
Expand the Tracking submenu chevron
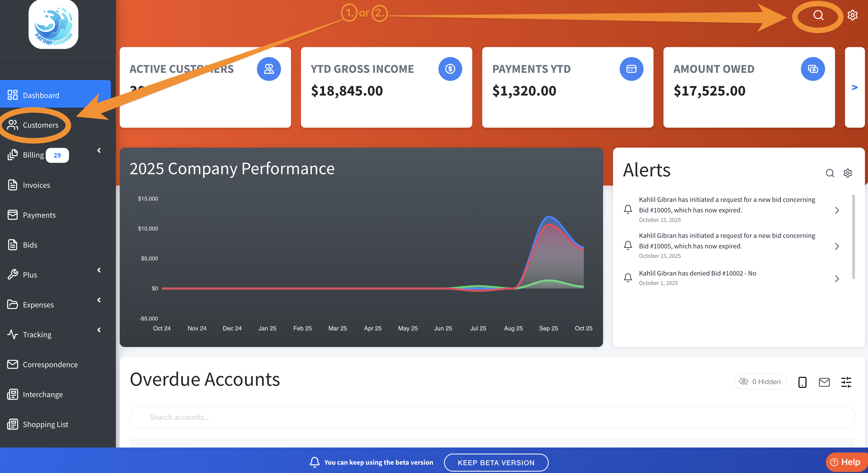[99, 330]
